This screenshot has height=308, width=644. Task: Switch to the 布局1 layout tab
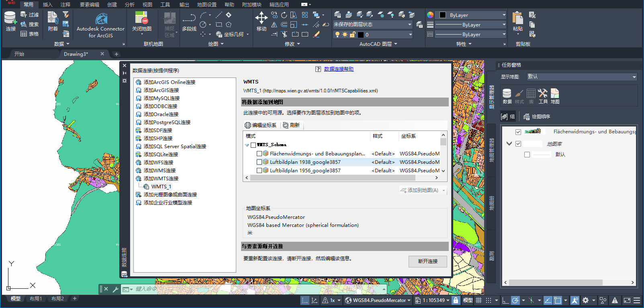tap(35, 299)
